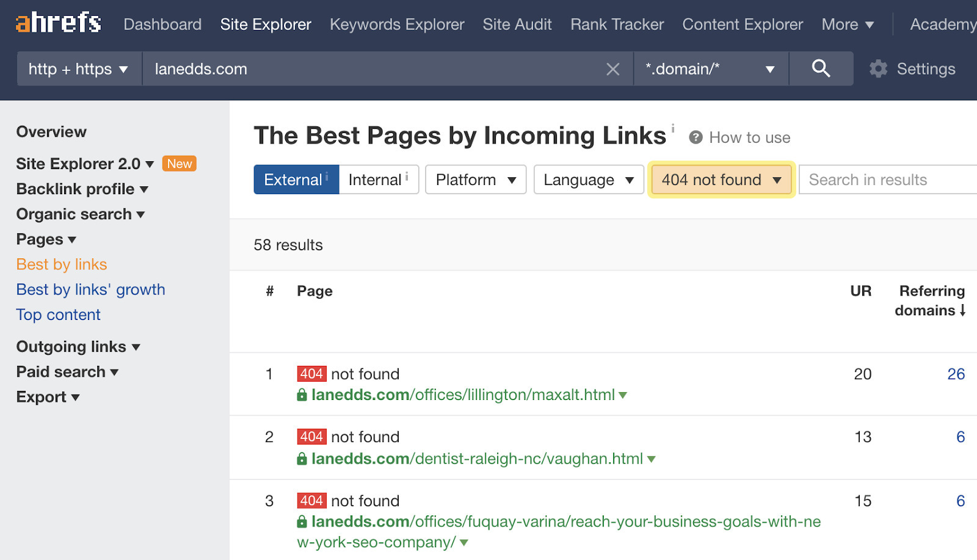The height and width of the screenshot is (560, 977).
Task: Click the info icon beside the page title
Action: (672, 128)
